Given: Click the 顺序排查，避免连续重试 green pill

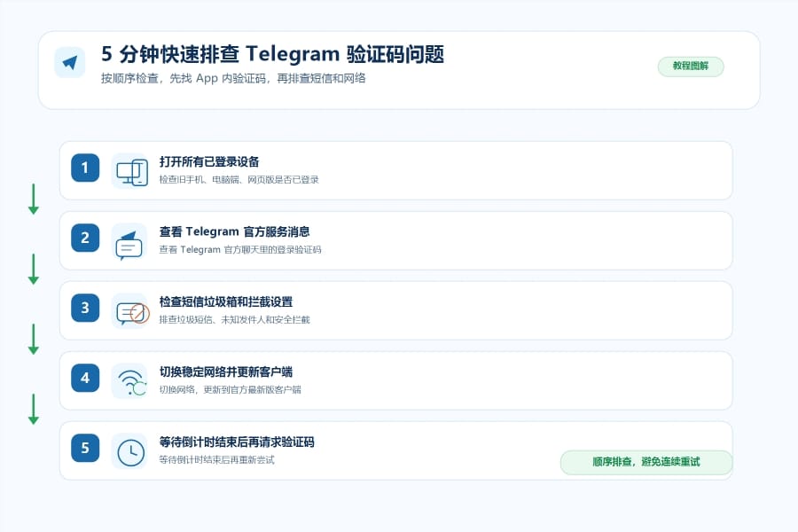Looking at the screenshot, I should [x=646, y=462].
